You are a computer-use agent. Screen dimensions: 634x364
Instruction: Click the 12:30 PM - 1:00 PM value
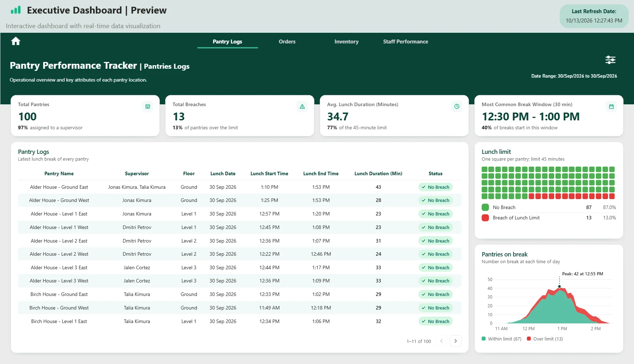(x=530, y=116)
